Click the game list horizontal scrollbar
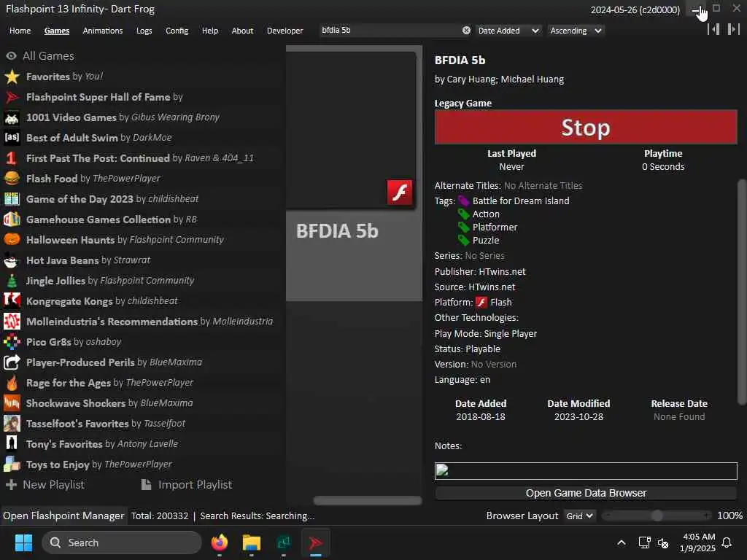747x560 pixels. click(368, 500)
